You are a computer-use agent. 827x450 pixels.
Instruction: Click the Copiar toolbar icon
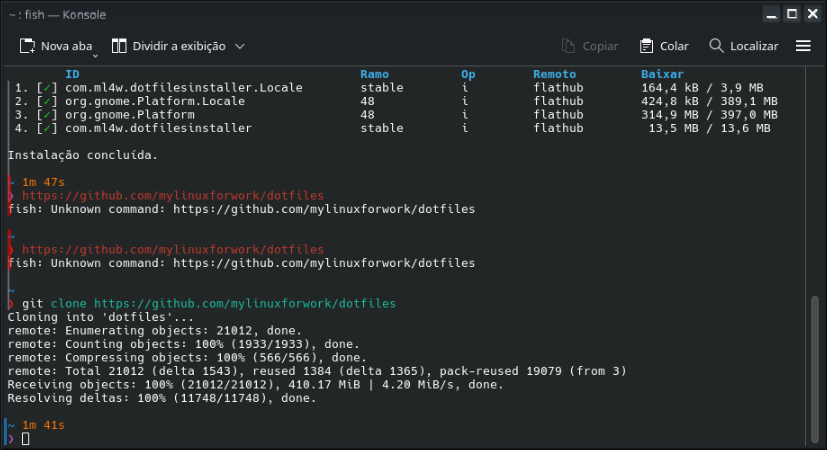pyautogui.click(x=569, y=46)
